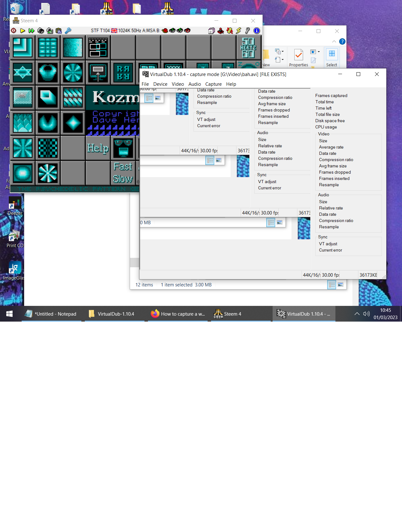402x532 pixels.
Task: Click the 12 items text in Explorer status bar
Action: [144, 285]
